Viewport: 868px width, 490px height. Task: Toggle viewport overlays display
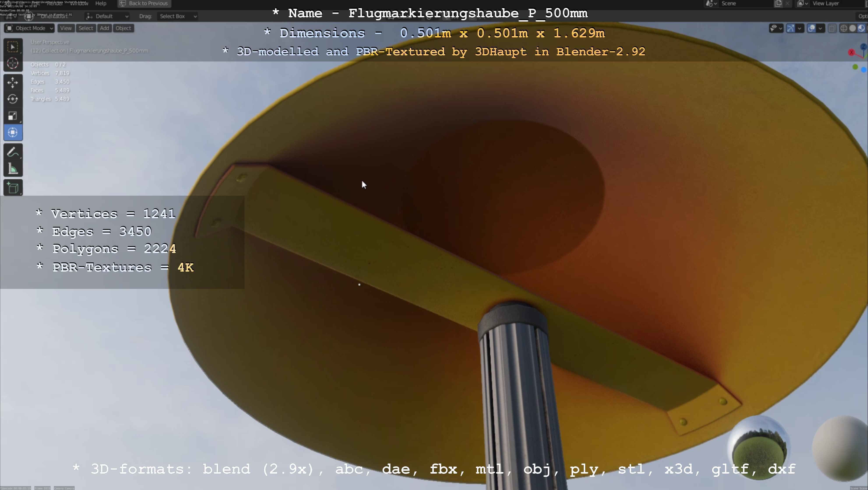(812, 28)
